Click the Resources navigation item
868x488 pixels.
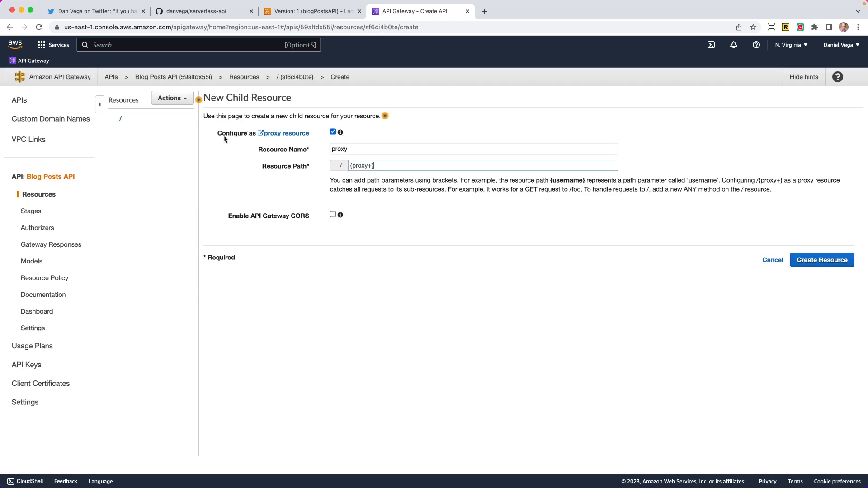[x=39, y=194]
